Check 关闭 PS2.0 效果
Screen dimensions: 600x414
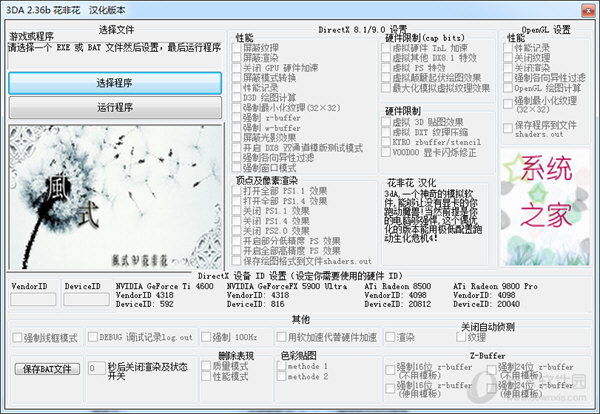[236, 231]
